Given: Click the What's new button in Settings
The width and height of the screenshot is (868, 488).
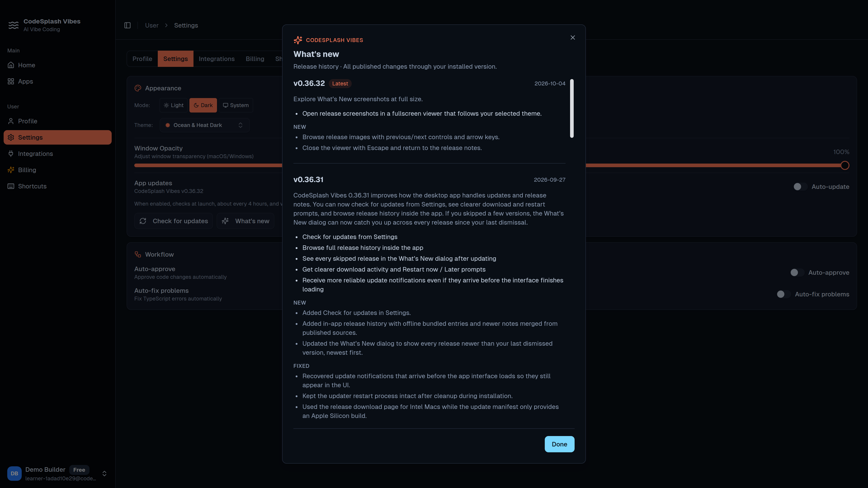Looking at the screenshot, I should pos(245,221).
